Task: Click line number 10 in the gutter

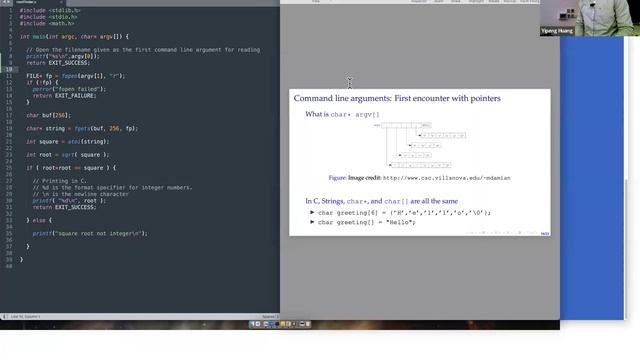Action: 9,69
